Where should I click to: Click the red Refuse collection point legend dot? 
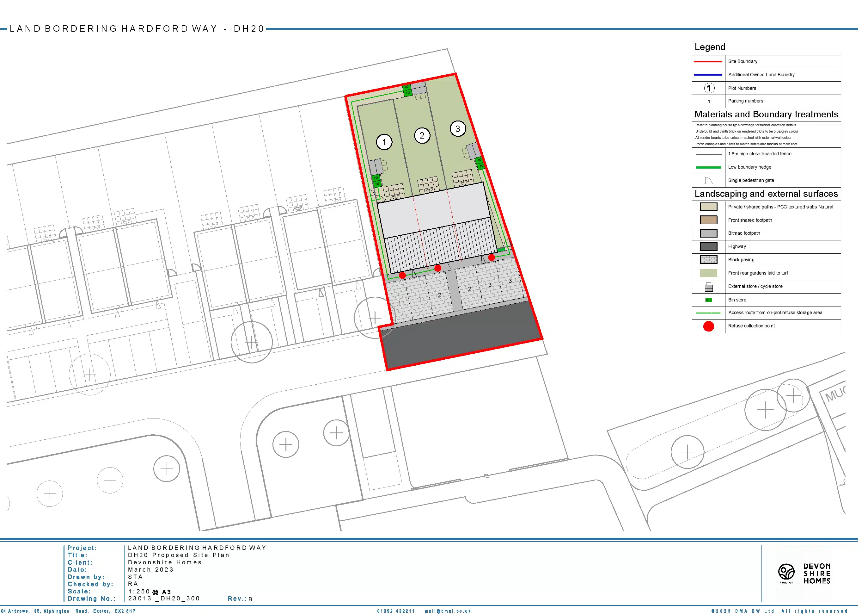708,326
